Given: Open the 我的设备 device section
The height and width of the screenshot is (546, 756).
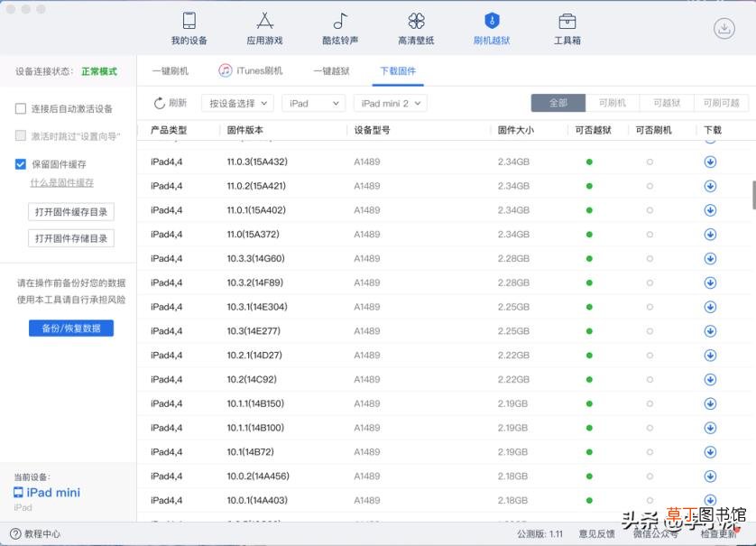Looking at the screenshot, I should [x=189, y=29].
